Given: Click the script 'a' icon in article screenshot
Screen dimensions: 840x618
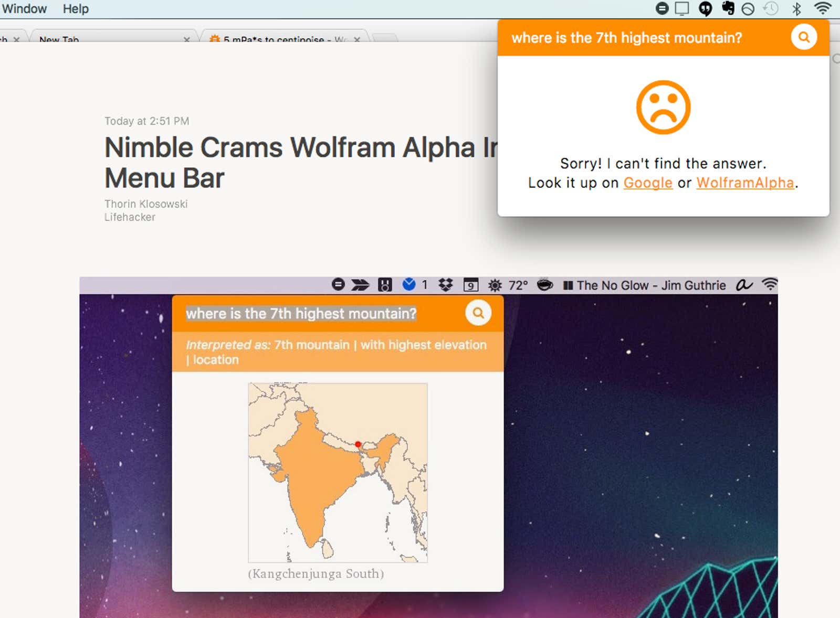Looking at the screenshot, I should [x=744, y=285].
